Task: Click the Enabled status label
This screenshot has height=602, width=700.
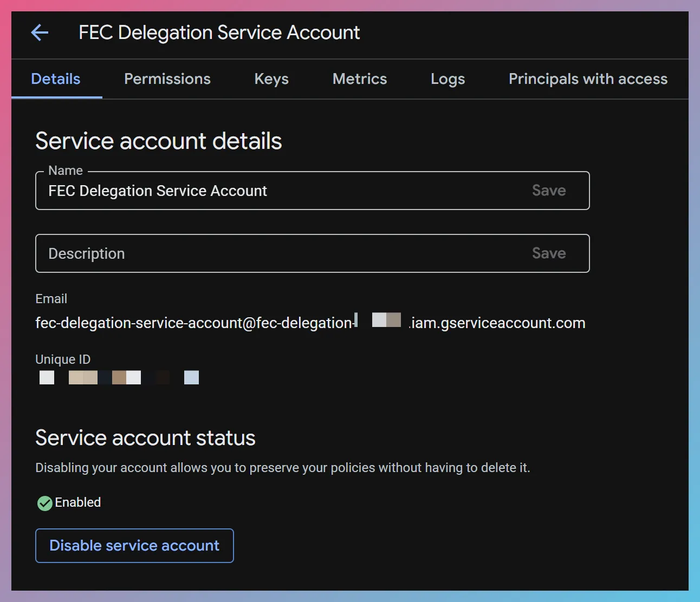Action: 77,503
